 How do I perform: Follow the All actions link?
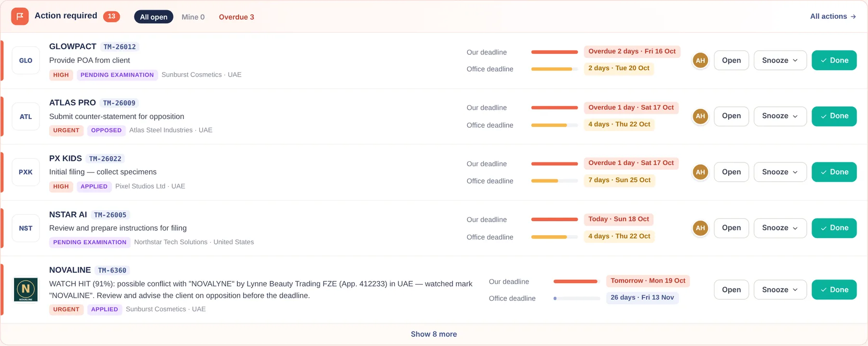point(833,16)
